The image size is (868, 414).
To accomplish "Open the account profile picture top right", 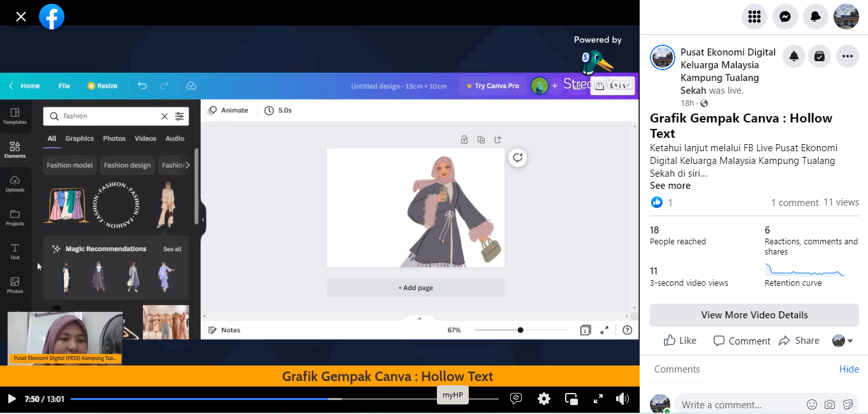I will click(x=846, y=17).
